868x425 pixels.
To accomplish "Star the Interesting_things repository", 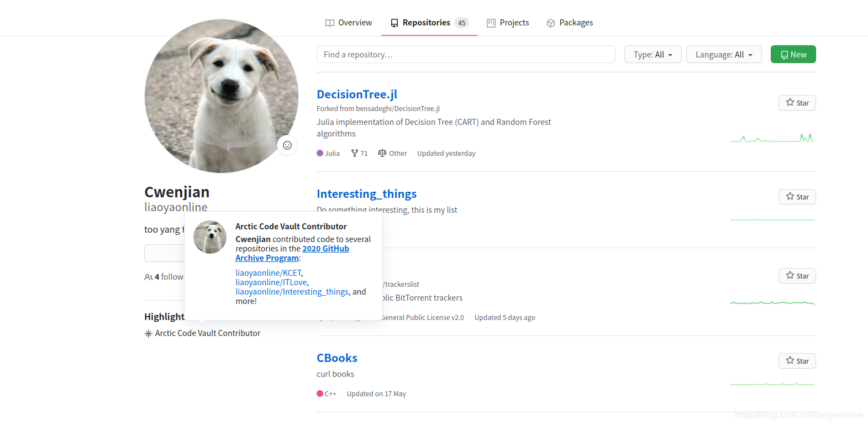I will point(797,197).
